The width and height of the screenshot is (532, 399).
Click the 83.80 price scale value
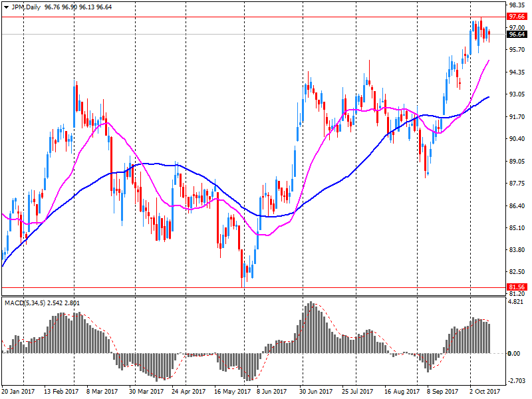(517, 250)
